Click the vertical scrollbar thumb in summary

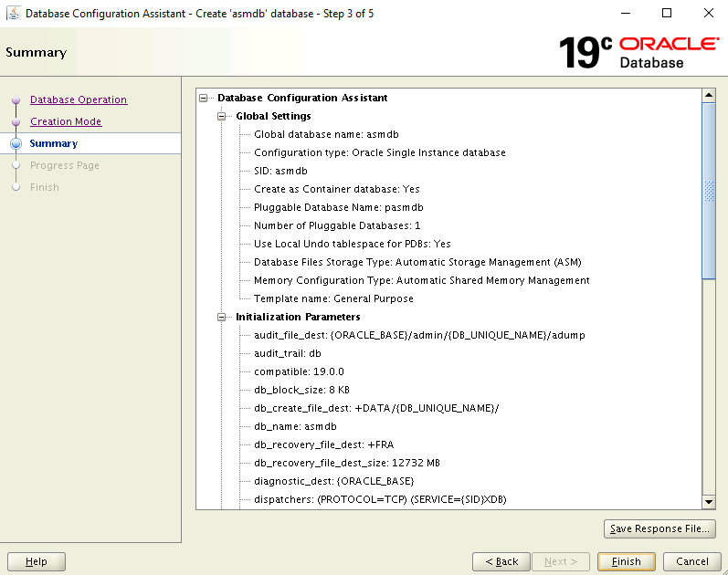tap(709, 191)
